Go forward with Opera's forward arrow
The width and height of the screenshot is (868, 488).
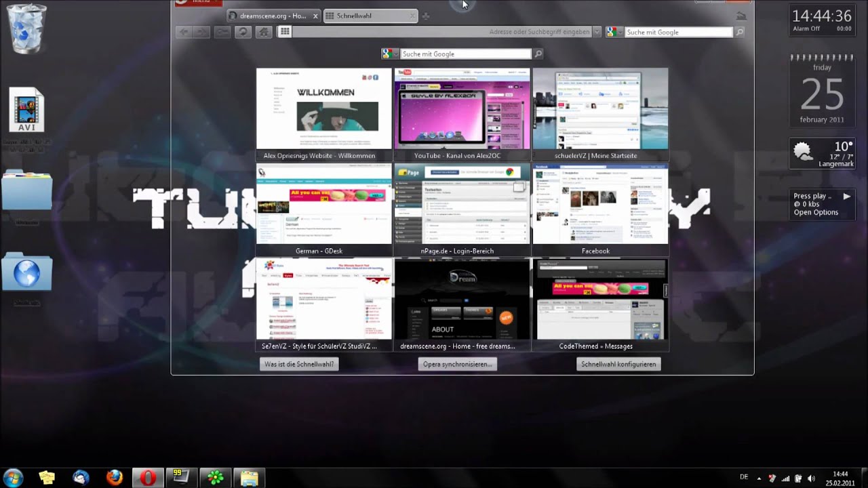(x=202, y=32)
